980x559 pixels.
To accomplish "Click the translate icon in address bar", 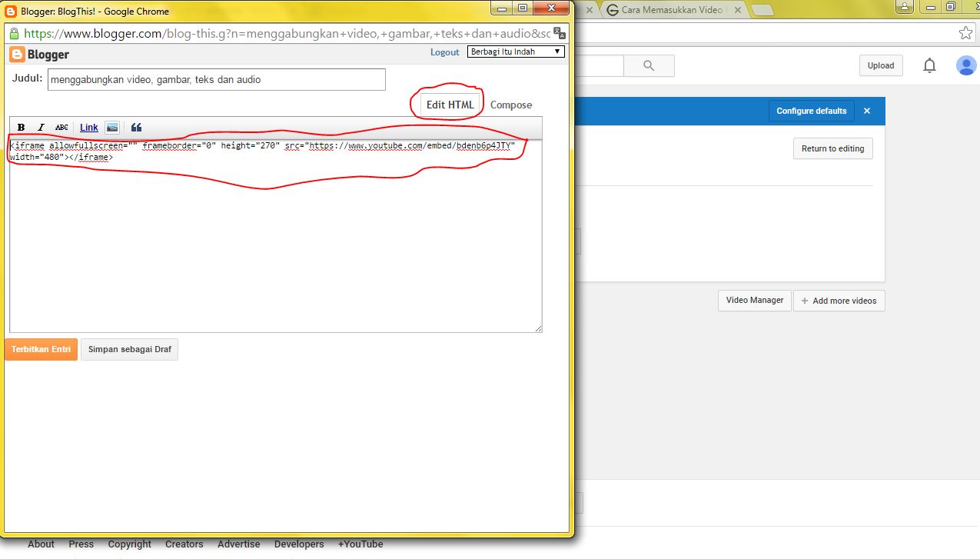I will click(x=561, y=34).
